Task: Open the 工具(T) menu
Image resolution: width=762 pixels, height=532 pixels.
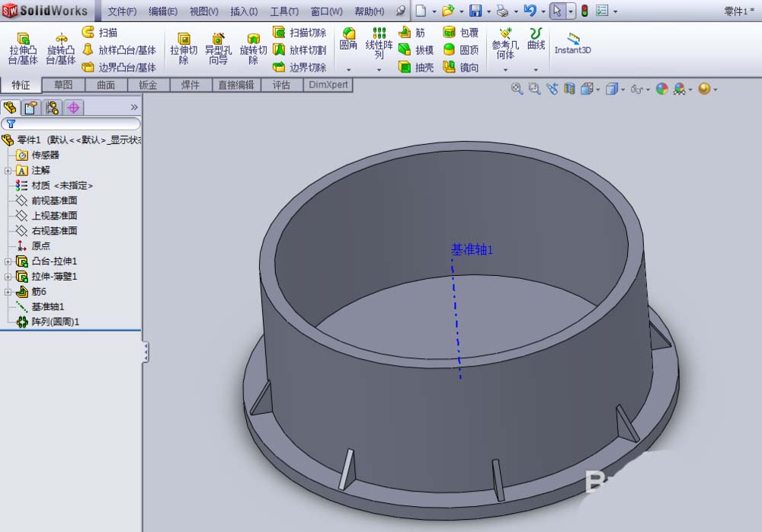Action: (284, 11)
